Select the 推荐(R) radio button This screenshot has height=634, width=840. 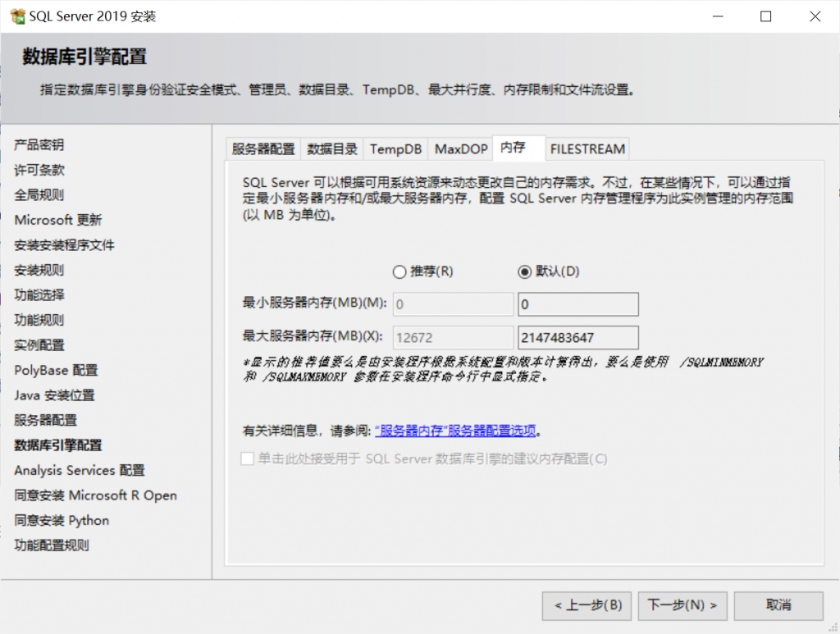[x=400, y=271]
